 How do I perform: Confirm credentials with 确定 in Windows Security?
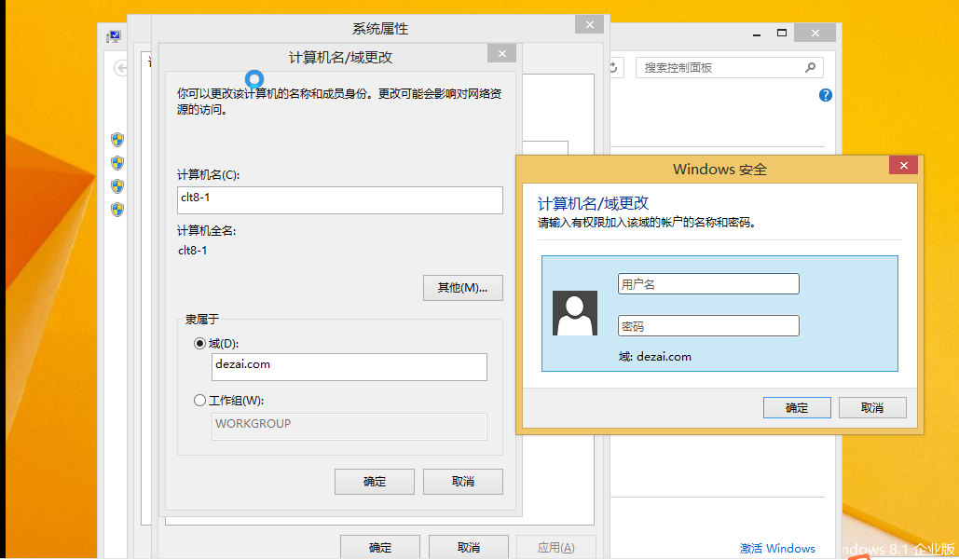pyautogui.click(x=797, y=408)
